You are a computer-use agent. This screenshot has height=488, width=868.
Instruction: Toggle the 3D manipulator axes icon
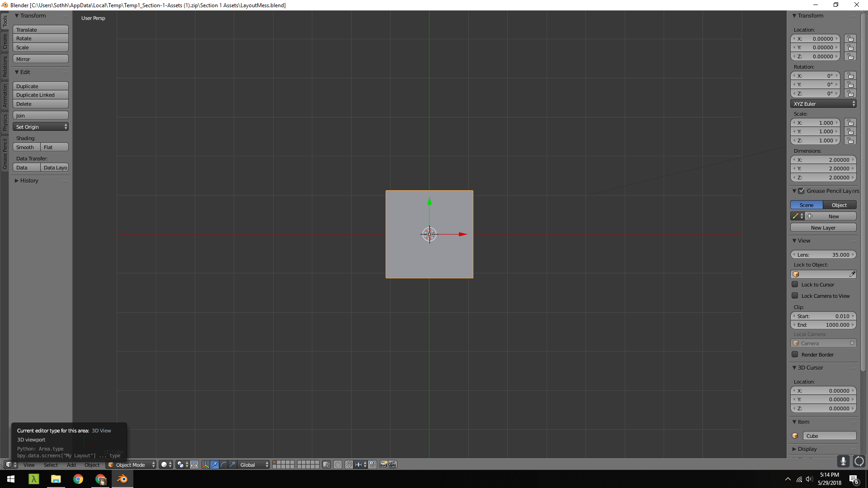(x=206, y=465)
